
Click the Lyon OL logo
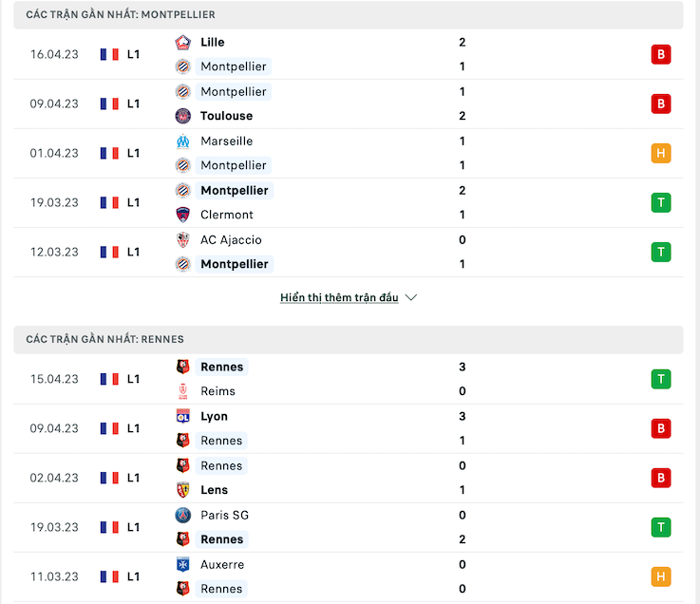click(x=182, y=417)
